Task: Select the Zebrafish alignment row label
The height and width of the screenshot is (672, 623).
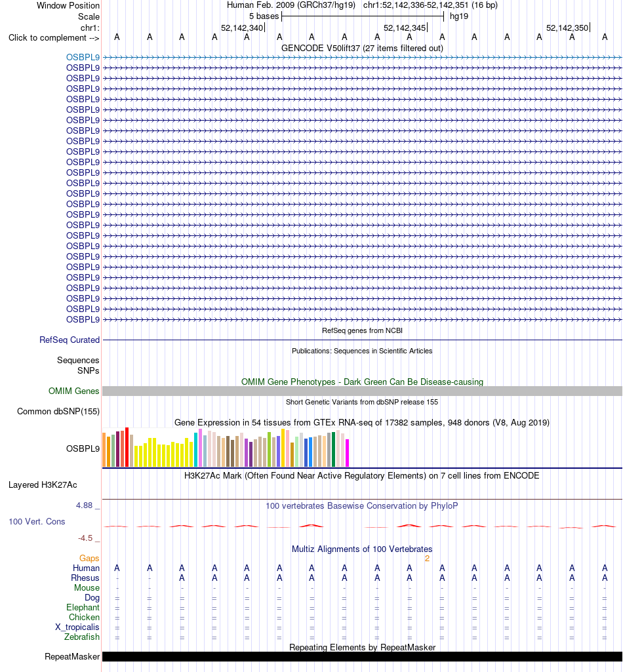Action: point(82,637)
